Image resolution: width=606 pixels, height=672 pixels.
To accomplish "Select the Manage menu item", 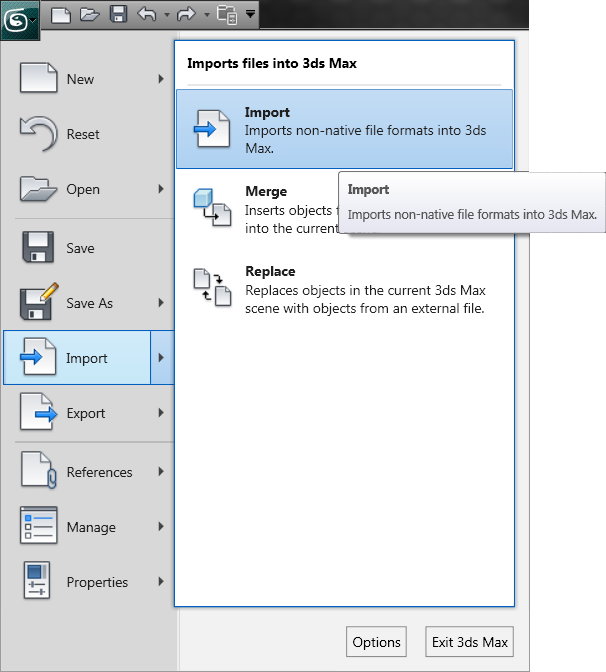I will coord(89,527).
